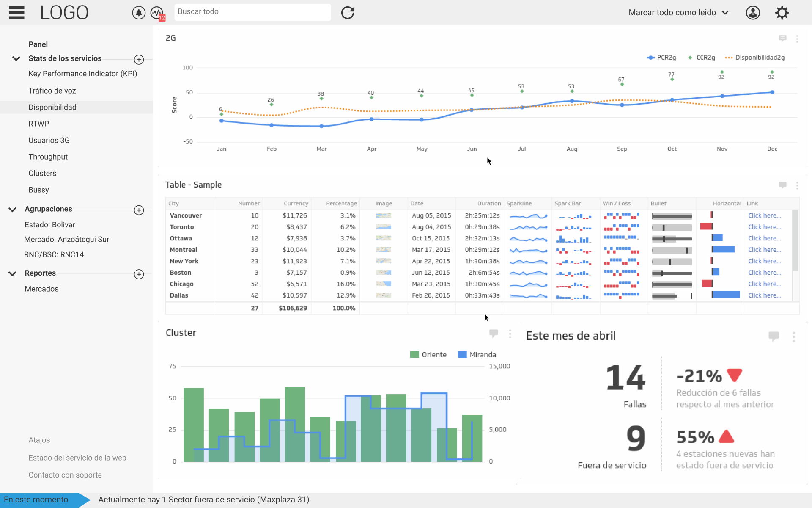This screenshot has width=812, height=508.
Task: Open the settings gear icon
Action: (782, 13)
